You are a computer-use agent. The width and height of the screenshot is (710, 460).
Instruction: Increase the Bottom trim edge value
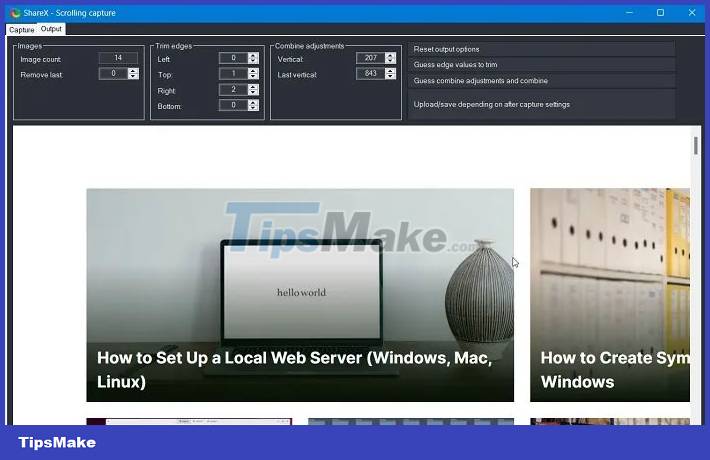[253, 102]
